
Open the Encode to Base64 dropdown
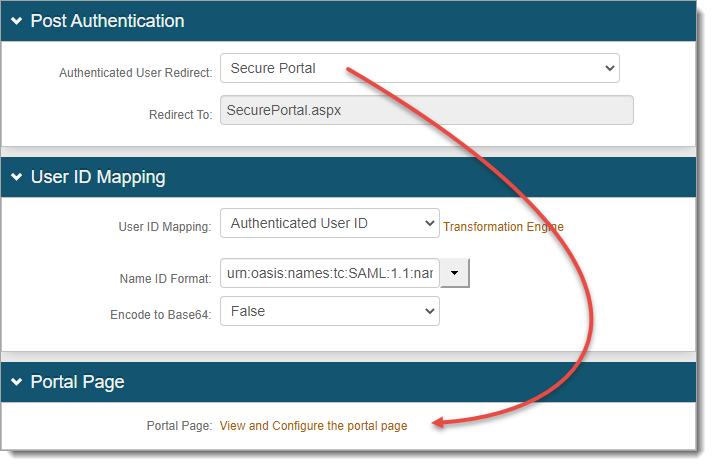[x=329, y=312]
